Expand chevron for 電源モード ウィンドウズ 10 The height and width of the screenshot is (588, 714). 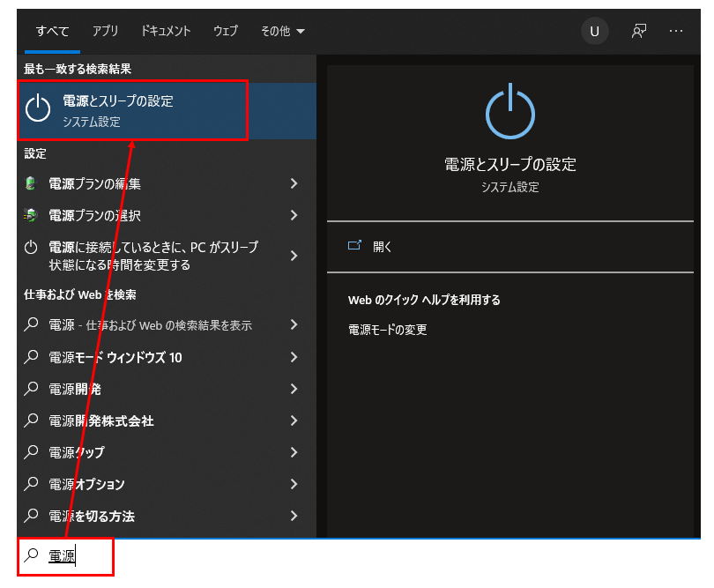pos(294,357)
